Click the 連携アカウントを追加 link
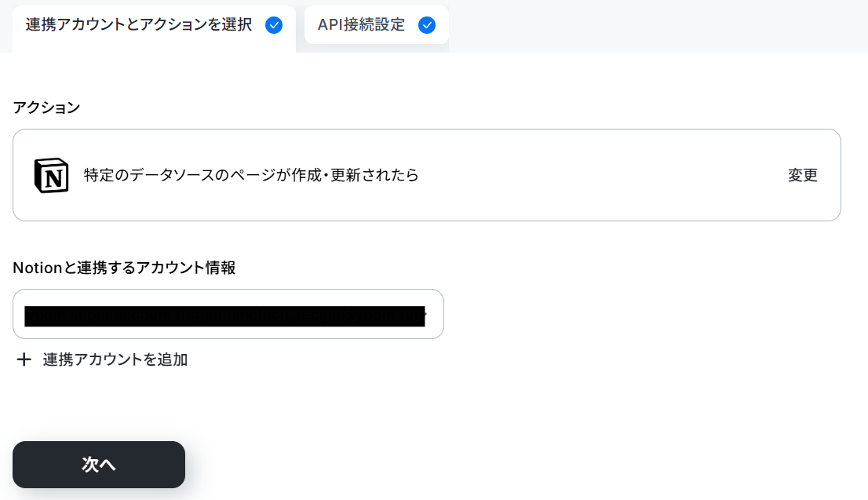The width and height of the screenshot is (868, 500). [115, 360]
